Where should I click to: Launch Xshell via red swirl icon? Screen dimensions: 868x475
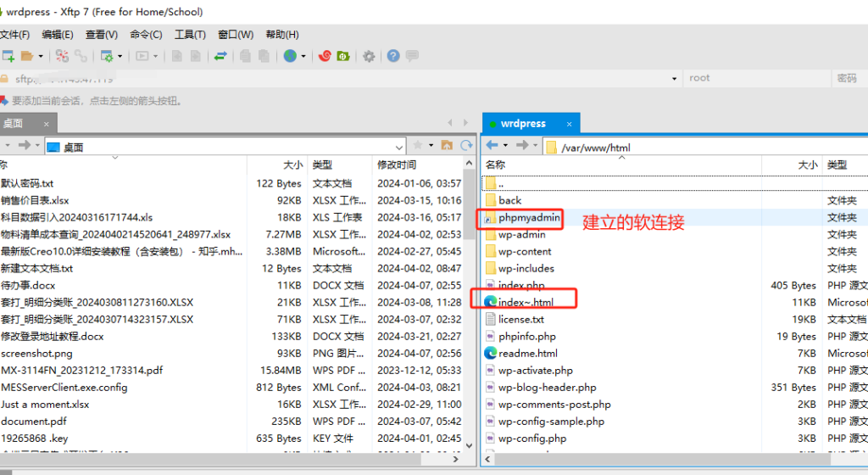pyautogui.click(x=325, y=56)
